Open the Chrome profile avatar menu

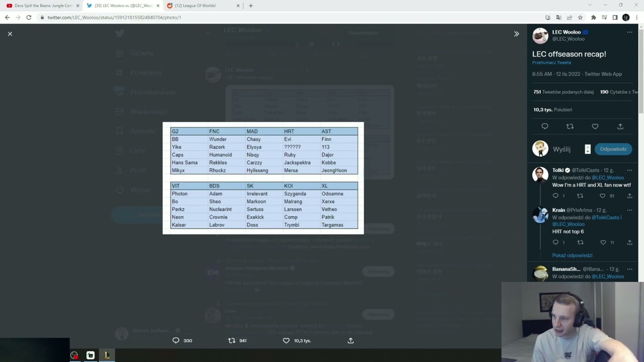(x=626, y=18)
